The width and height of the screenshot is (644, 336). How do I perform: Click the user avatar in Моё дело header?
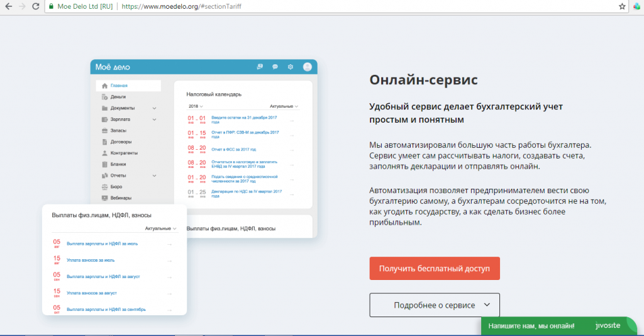point(307,67)
